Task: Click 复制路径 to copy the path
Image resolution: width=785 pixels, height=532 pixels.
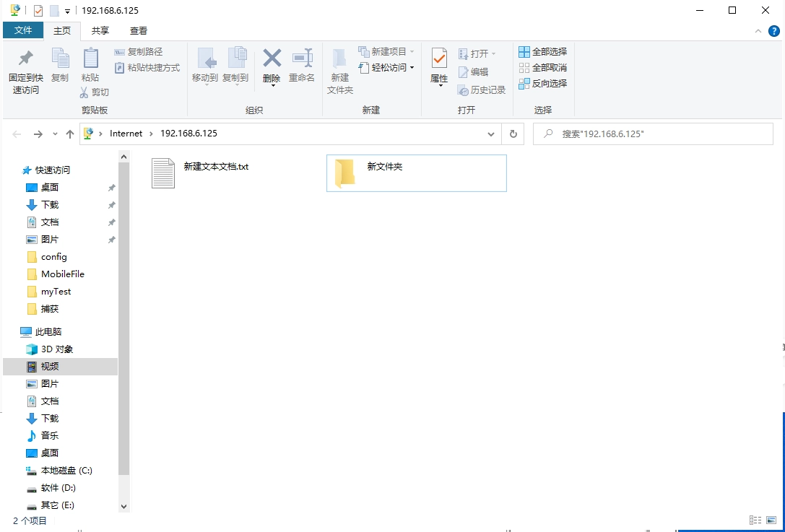Action: point(139,52)
